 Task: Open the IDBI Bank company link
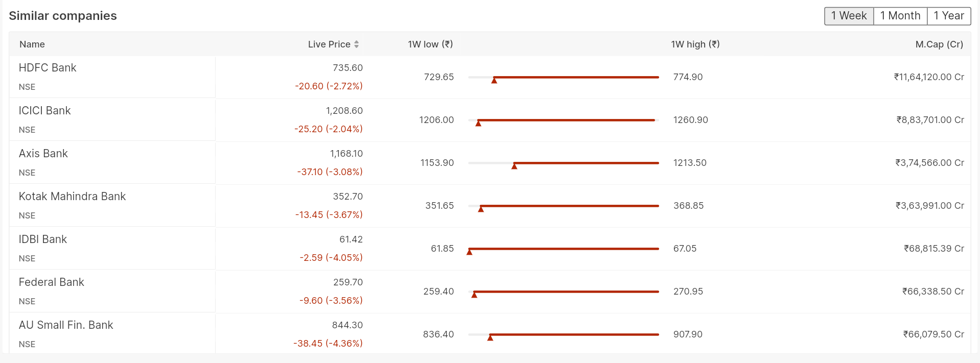click(x=43, y=239)
